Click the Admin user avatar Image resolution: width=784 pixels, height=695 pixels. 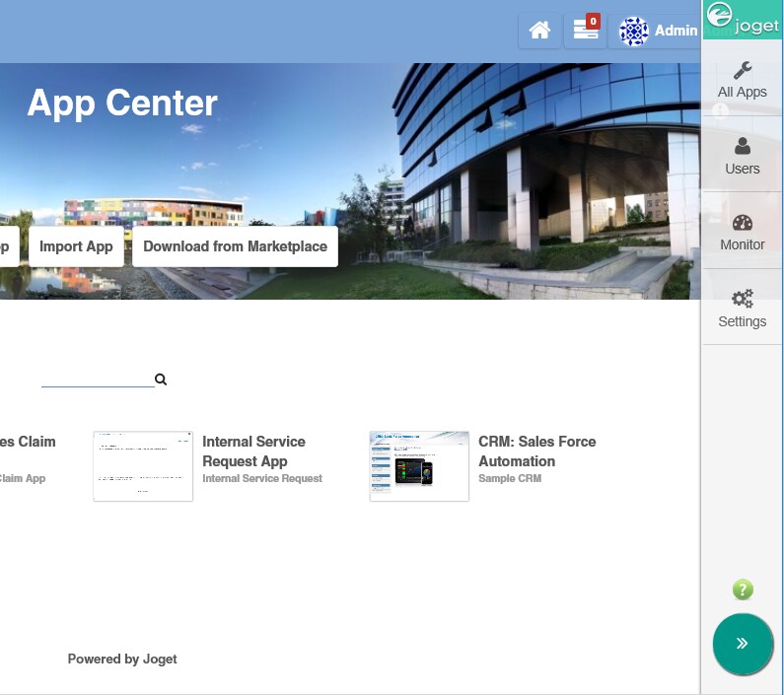[x=633, y=31]
